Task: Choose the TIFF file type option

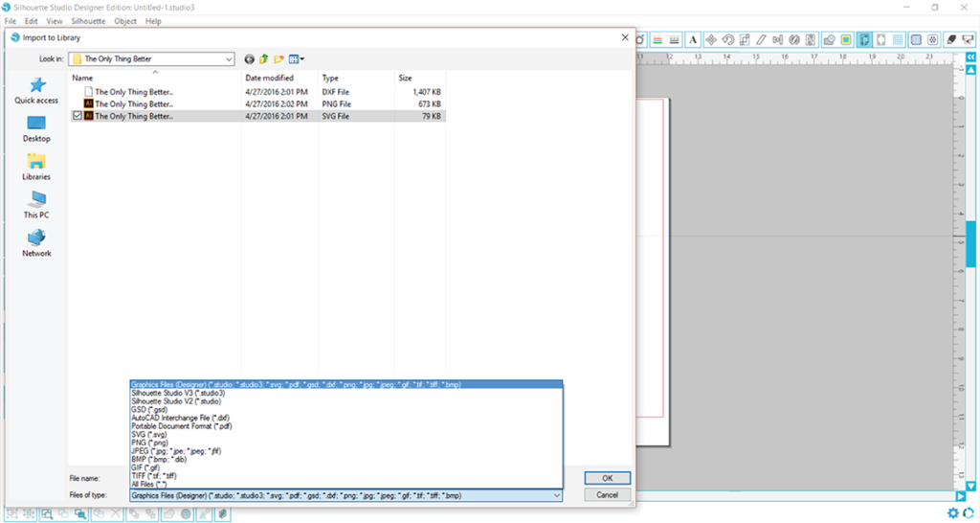Action: tap(154, 475)
